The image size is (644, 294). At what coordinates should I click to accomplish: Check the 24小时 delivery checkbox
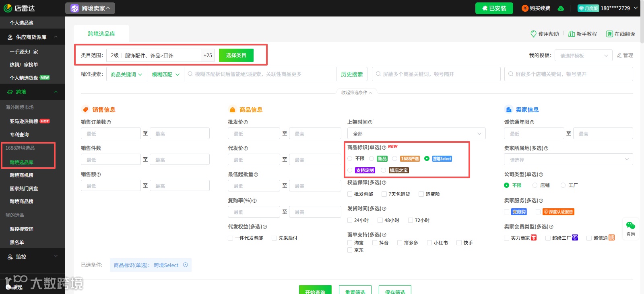350,220
